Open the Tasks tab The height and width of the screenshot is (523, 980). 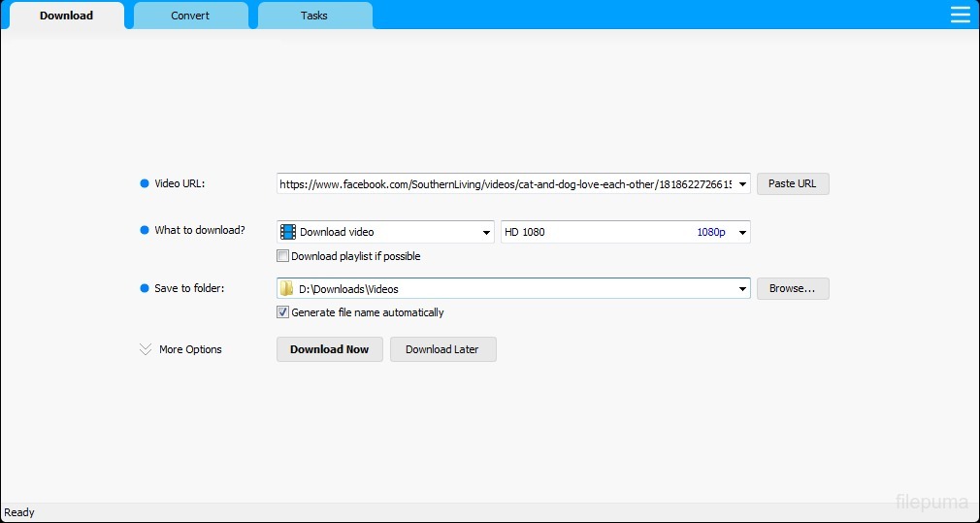point(314,16)
